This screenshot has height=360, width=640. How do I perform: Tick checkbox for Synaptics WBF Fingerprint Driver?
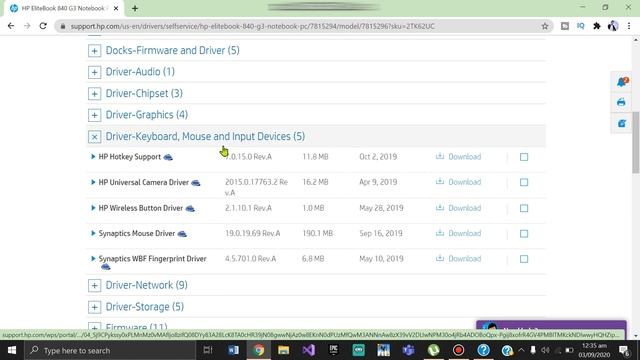(524, 259)
